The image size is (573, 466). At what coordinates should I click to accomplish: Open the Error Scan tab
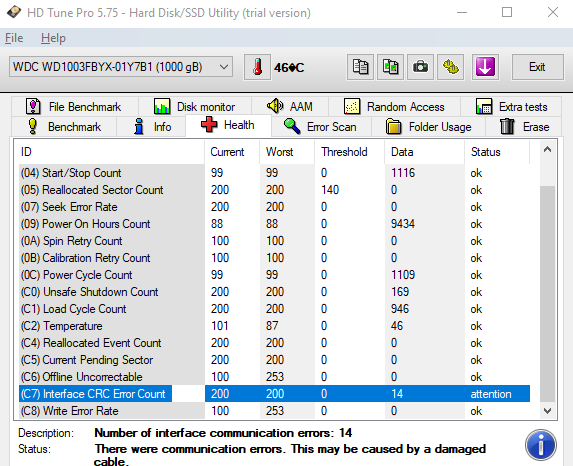pos(321,127)
